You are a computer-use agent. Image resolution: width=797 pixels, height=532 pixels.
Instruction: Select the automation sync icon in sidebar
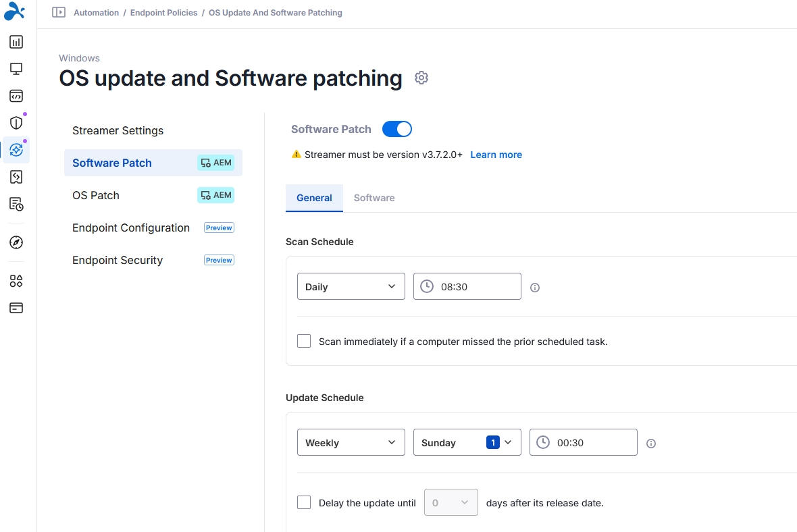point(16,150)
